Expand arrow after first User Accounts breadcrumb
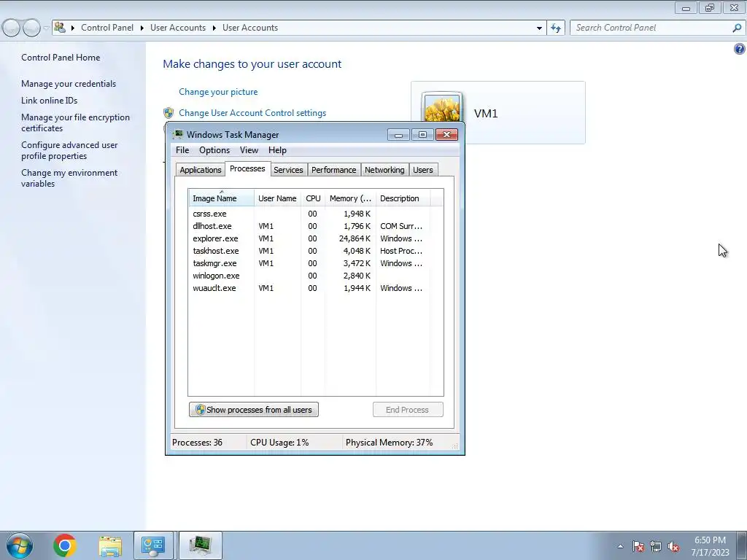Image resolution: width=747 pixels, height=560 pixels. [214, 28]
